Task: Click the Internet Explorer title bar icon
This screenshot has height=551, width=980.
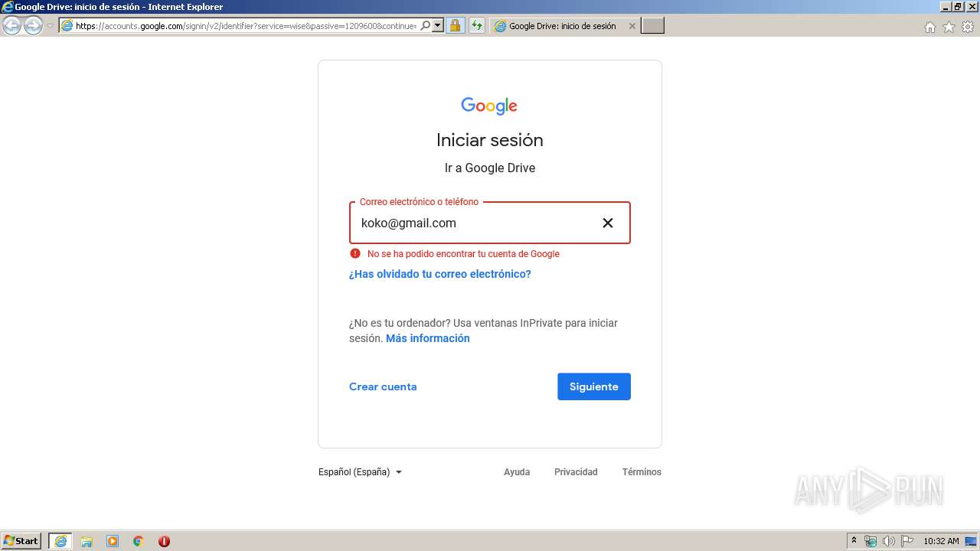Action: tap(8, 7)
